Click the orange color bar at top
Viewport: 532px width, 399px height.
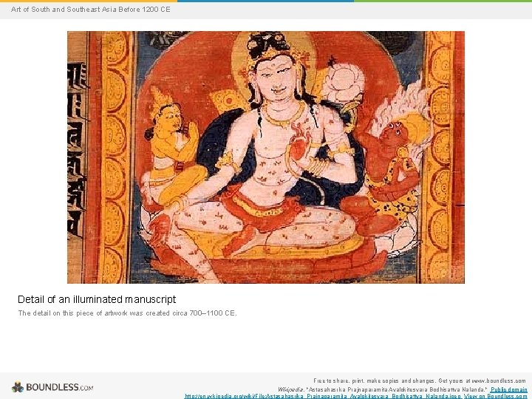[x=89, y=1]
